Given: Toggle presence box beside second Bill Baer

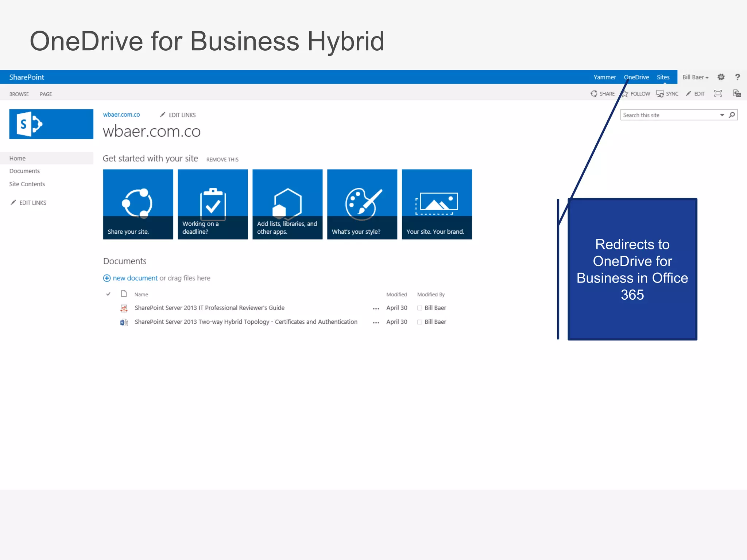Looking at the screenshot, I should coord(419,322).
